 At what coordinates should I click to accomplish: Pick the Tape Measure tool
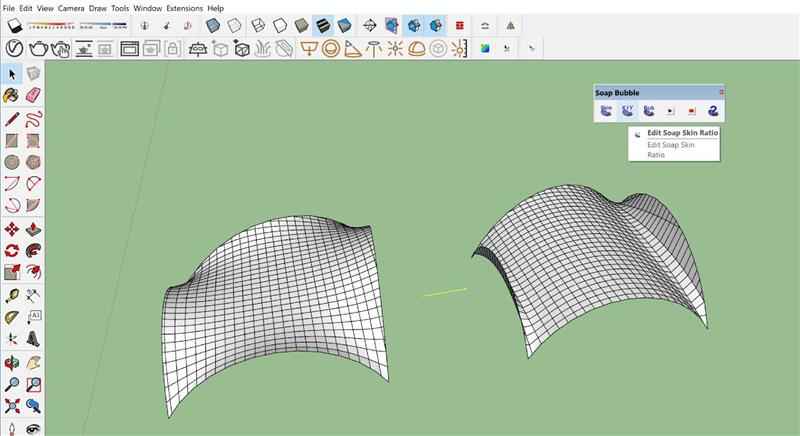point(12,296)
